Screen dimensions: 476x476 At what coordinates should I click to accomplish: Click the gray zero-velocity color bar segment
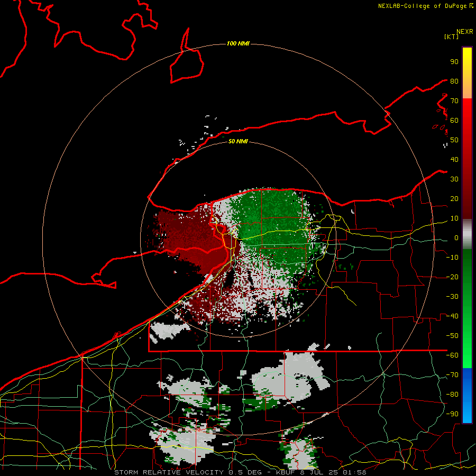coord(467,234)
